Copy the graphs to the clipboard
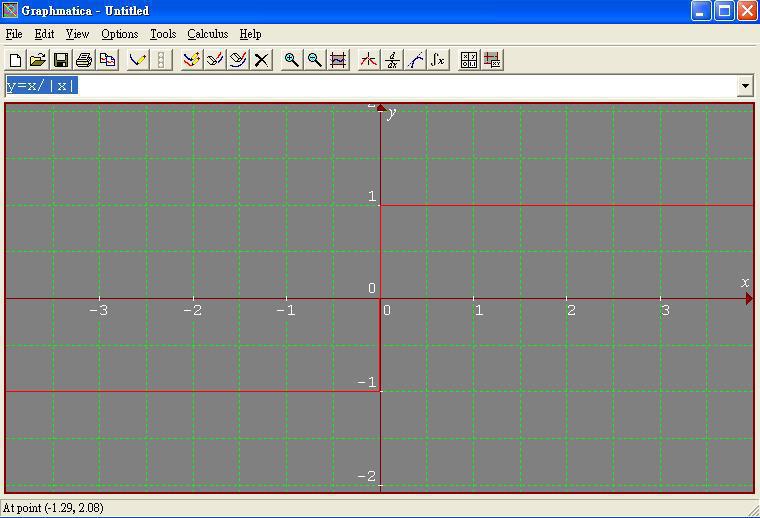The height and width of the screenshot is (518, 760). point(107,60)
